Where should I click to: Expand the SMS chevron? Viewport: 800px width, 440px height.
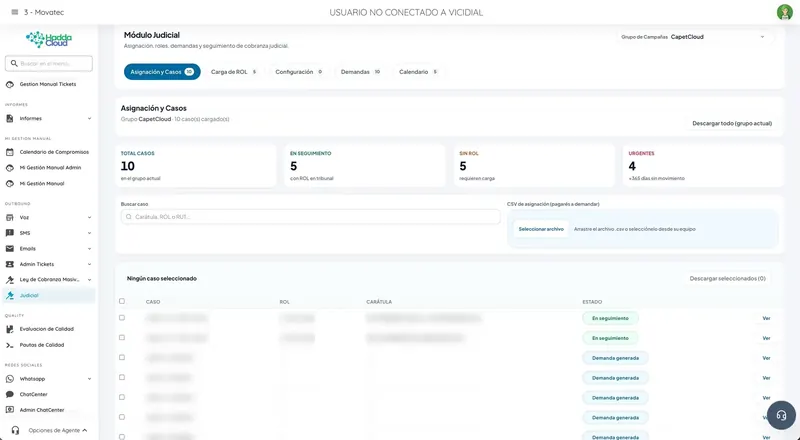tap(89, 233)
